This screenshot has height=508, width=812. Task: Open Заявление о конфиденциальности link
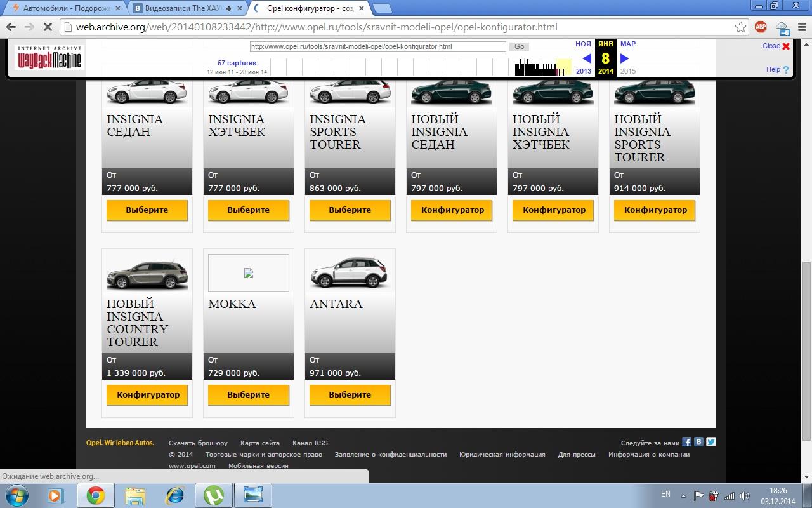tap(391, 455)
